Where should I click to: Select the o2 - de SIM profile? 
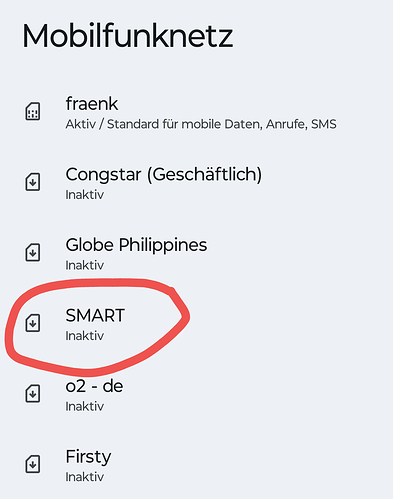196,395
